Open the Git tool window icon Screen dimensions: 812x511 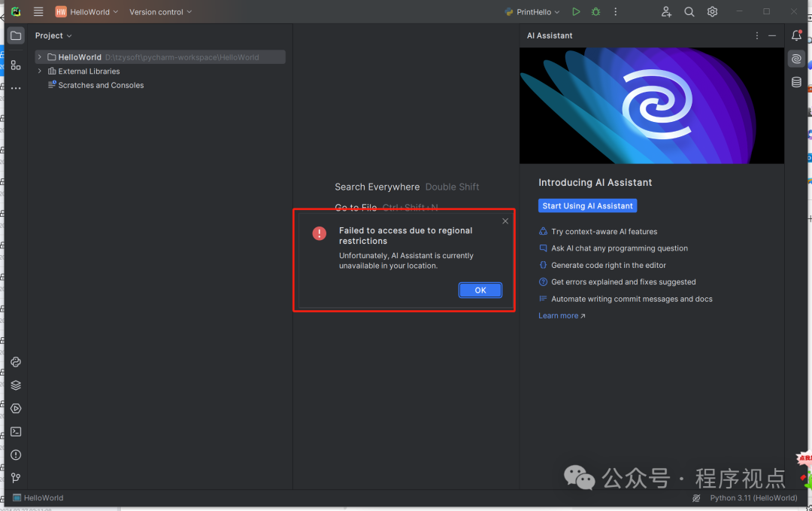16,478
